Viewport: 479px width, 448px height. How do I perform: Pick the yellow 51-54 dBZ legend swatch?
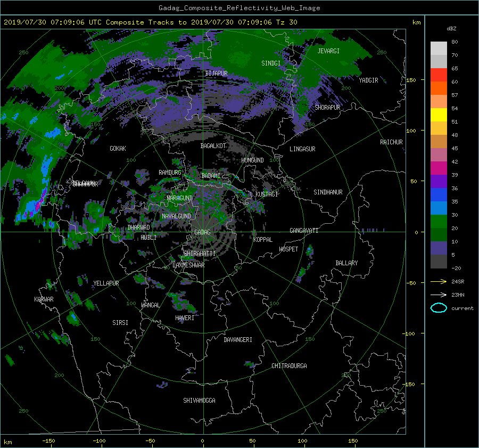[439, 115]
